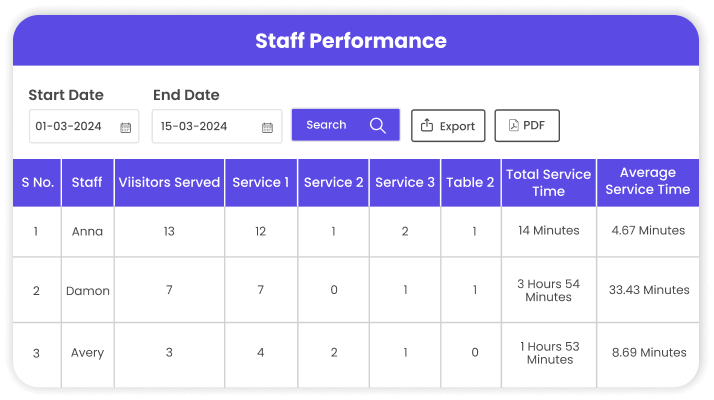Edit the End Date field
This screenshot has height=400, width=714.
200,127
